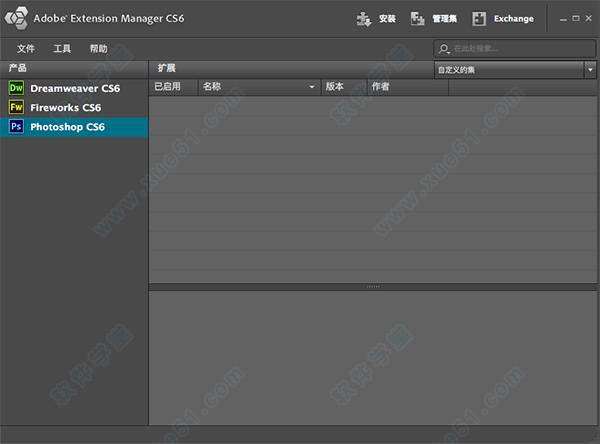The height and width of the screenshot is (444, 600).
Task: Select Photoshop CS6 in product list
Action: 74,127
